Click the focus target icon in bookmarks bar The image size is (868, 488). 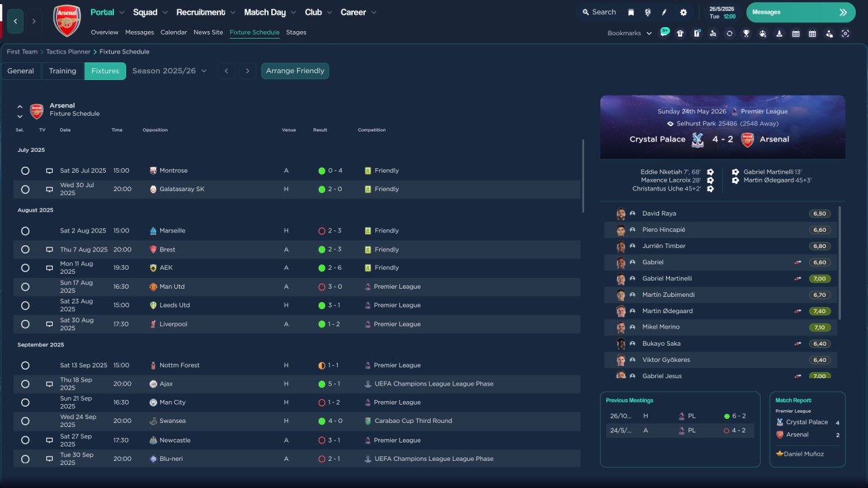846,33
